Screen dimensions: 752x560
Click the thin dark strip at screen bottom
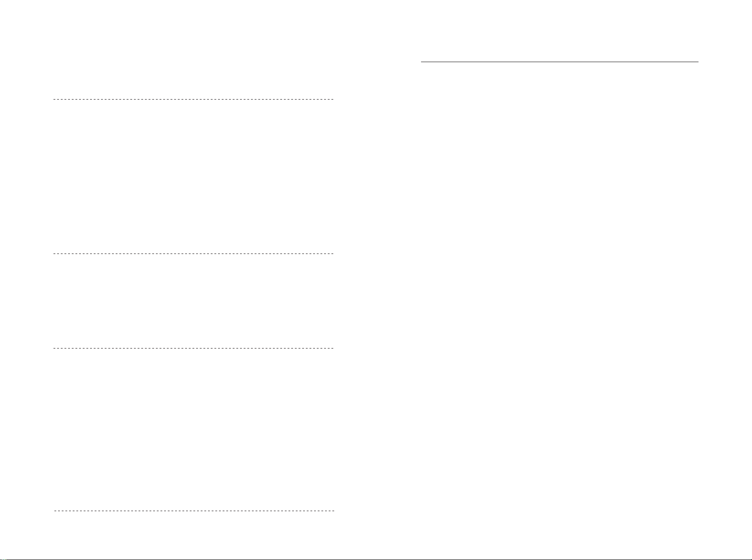pos(376,559)
